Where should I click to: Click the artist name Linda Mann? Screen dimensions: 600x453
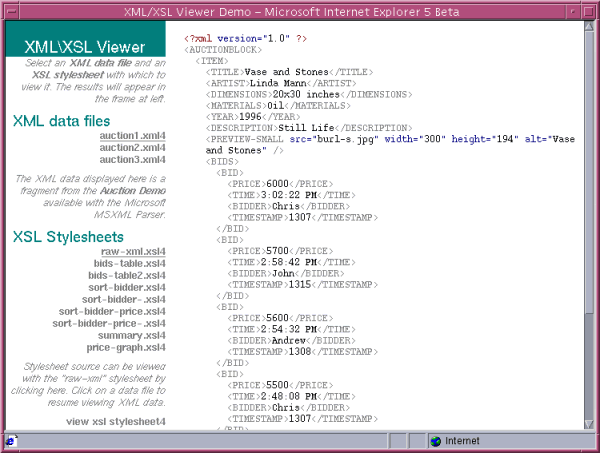(278, 83)
